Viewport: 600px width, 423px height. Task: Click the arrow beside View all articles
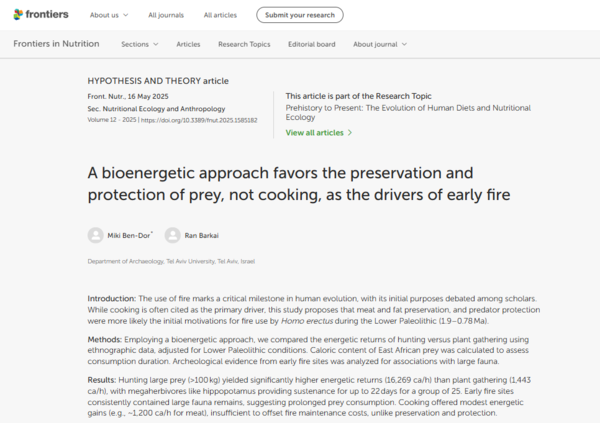tap(349, 133)
